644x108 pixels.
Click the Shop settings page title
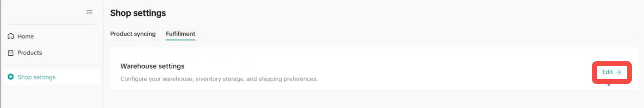(x=138, y=13)
